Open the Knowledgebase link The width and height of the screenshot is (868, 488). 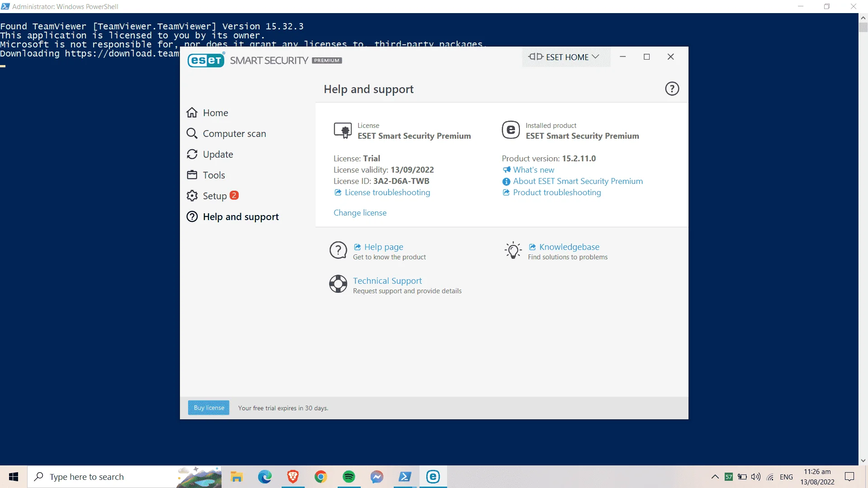pos(569,247)
